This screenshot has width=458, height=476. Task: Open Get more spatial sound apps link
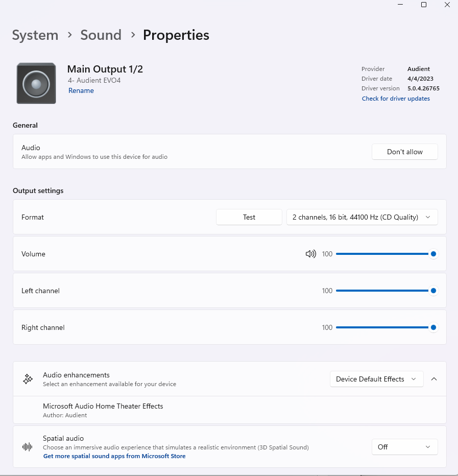[114, 456]
